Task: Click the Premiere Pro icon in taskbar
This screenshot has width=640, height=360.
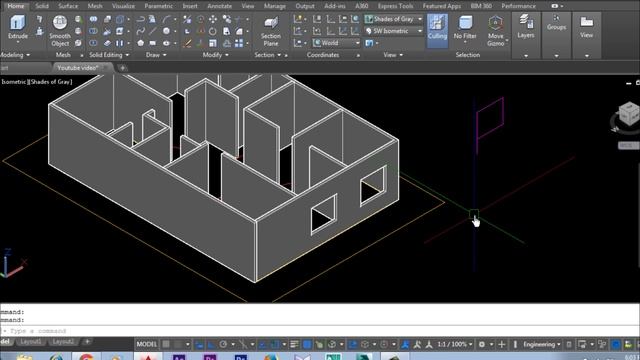Action: coord(210,357)
